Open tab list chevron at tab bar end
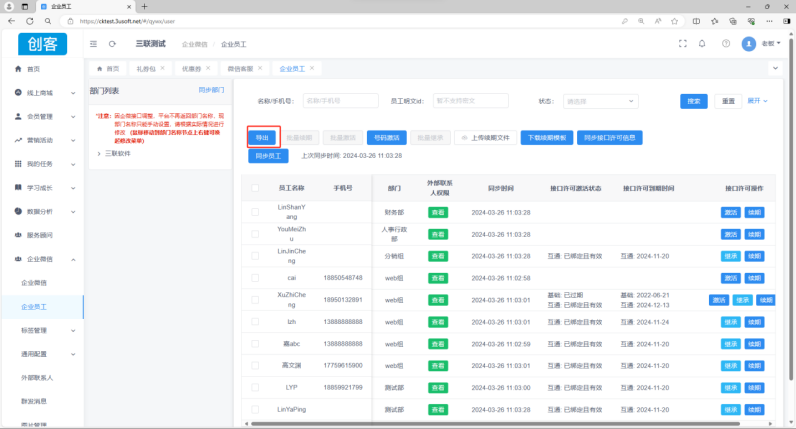796x429 pixels. (775, 68)
